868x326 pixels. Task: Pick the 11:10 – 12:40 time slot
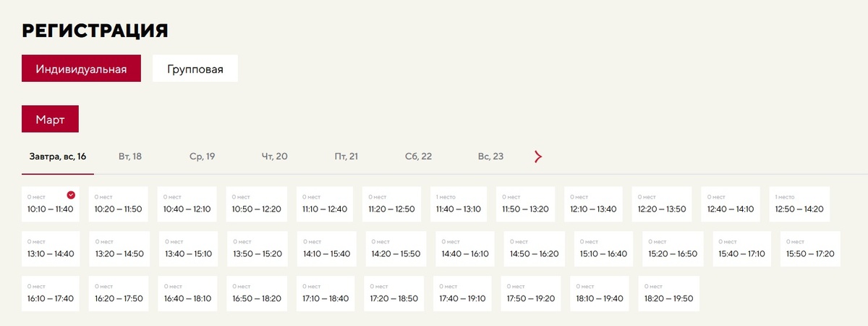(325, 204)
